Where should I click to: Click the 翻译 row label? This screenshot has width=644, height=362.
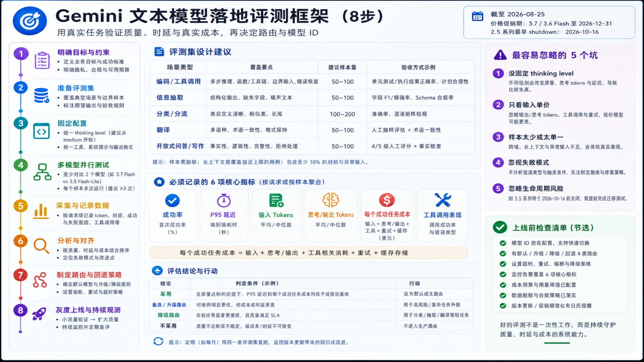click(x=163, y=130)
